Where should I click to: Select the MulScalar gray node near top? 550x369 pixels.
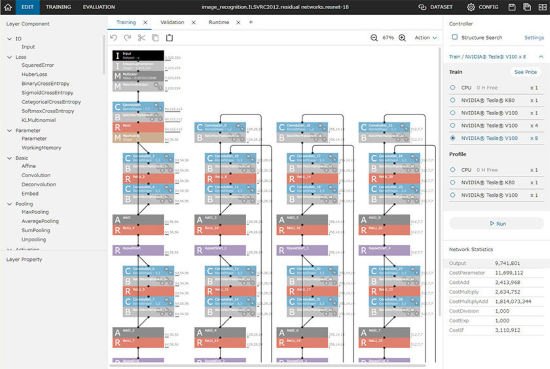(138, 76)
